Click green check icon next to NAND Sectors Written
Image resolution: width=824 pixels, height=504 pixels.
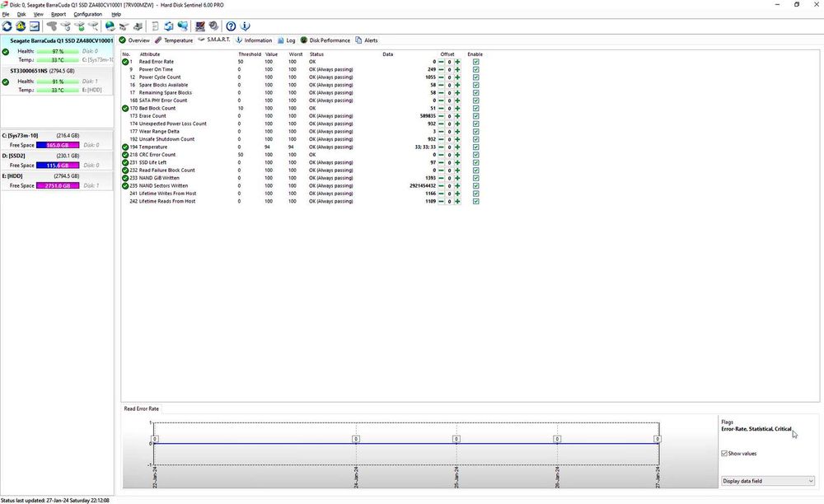(125, 186)
